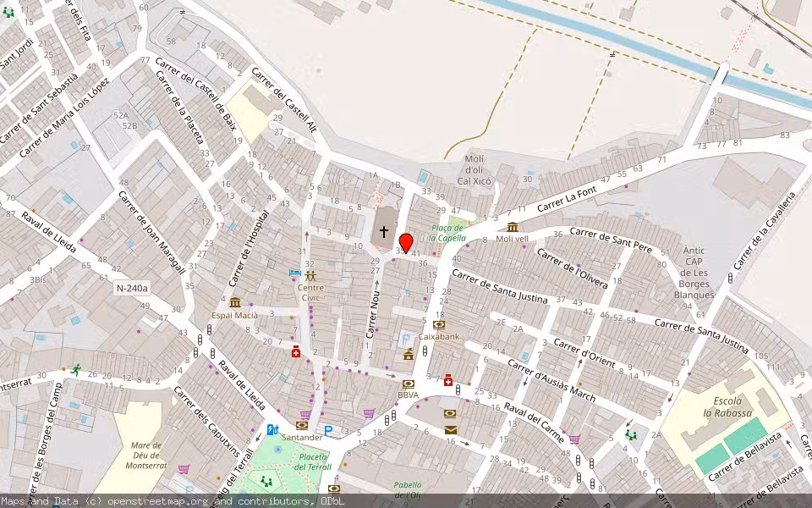Viewport: 812px width, 508px height.
Task: Select the Centre Cívic community icon
Action: [311, 277]
